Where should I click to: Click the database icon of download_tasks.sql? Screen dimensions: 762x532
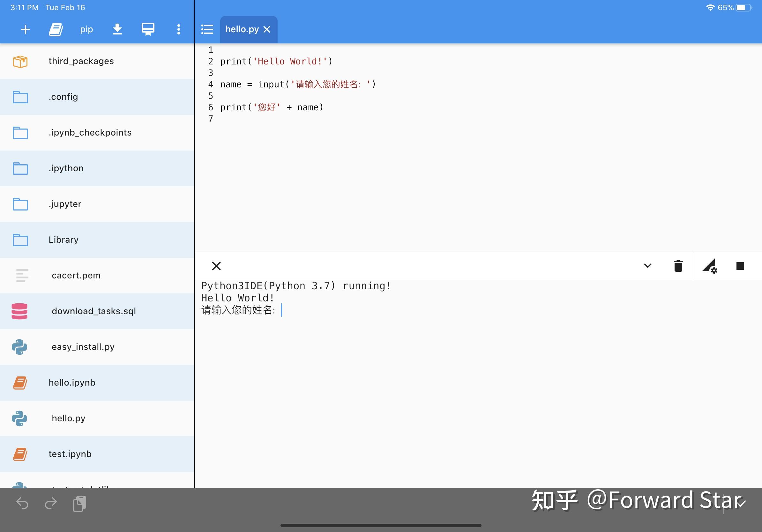coord(19,311)
